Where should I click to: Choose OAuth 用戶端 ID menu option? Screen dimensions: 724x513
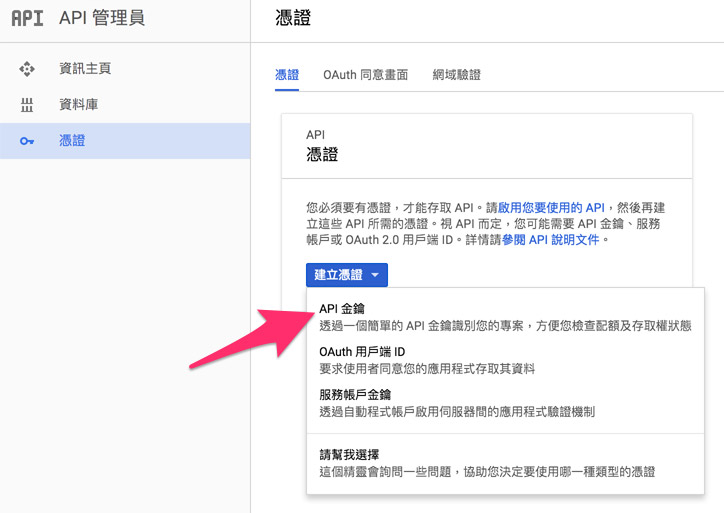click(361, 352)
